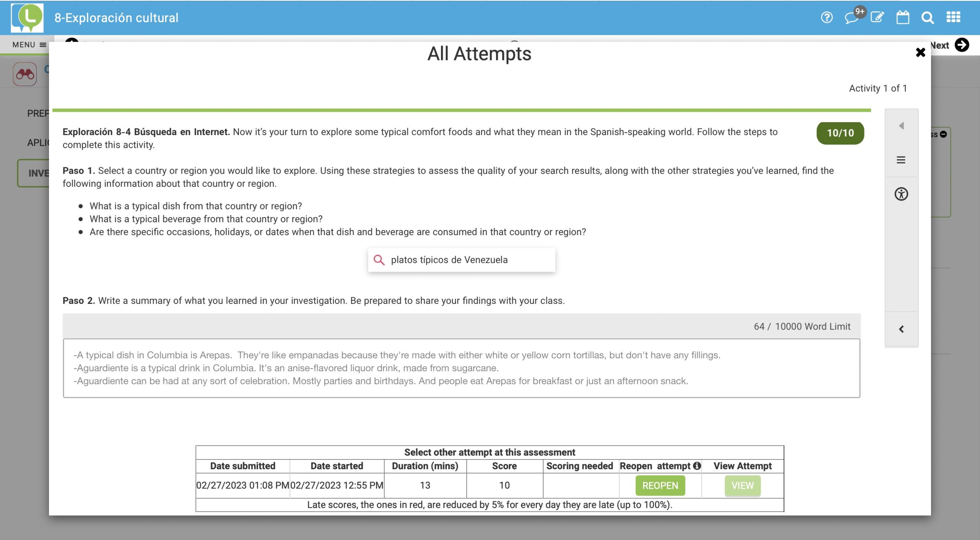Click the binoculars explore icon
The image size is (980, 540).
click(x=25, y=74)
